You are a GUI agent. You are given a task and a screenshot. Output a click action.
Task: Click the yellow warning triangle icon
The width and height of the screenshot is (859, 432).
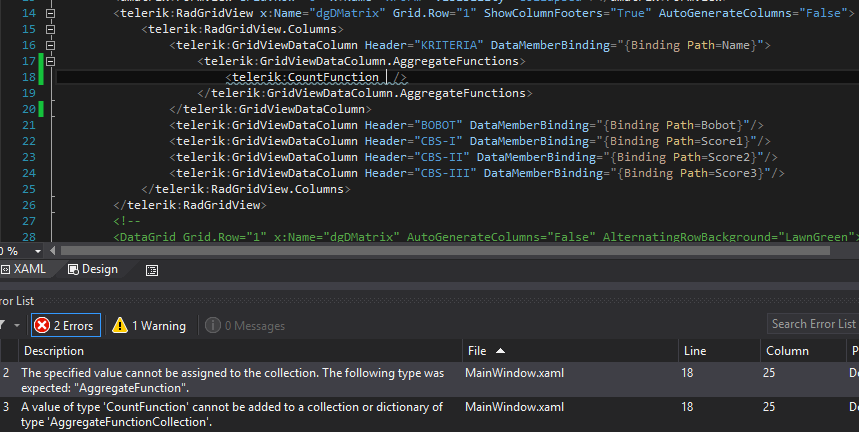(x=120, y=325)
